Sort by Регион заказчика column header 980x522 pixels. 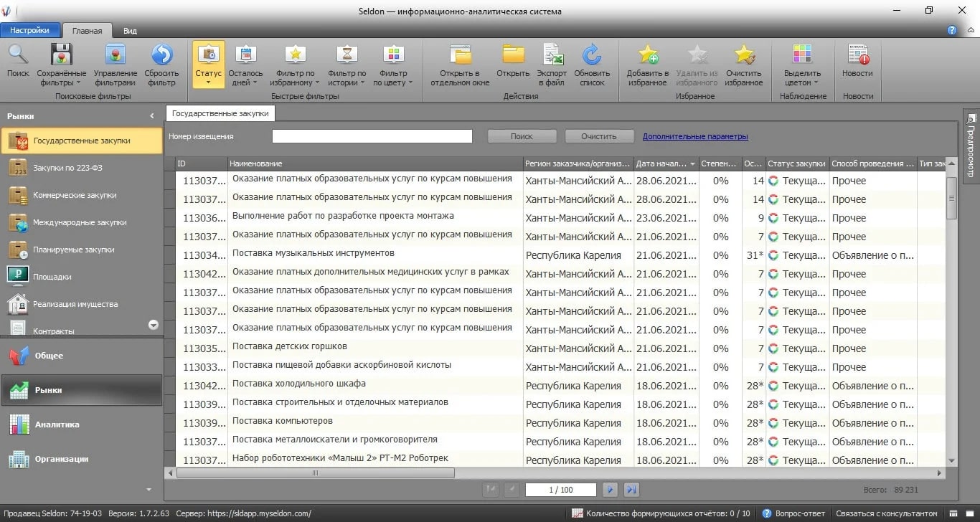578,163
